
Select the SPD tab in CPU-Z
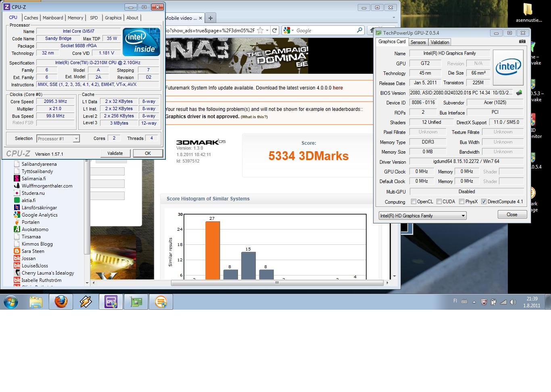click(94, 18)
